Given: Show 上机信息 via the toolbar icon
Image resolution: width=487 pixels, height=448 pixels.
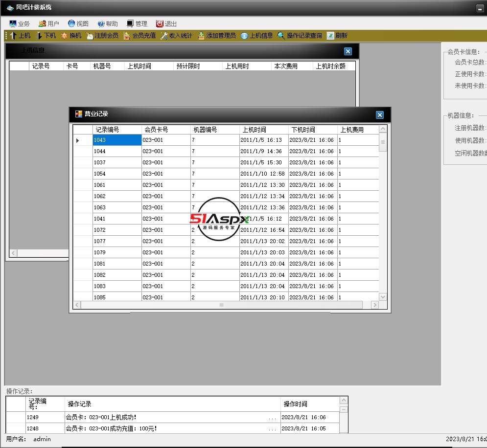Looking at the screenshot, I should pyautogui.click(x=245, y=36).
